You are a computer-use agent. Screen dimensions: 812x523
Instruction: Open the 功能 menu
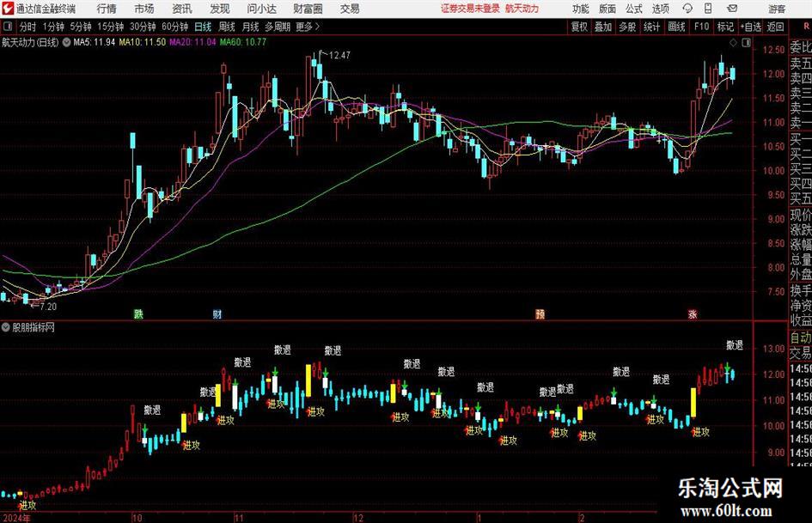pos(581,9)
